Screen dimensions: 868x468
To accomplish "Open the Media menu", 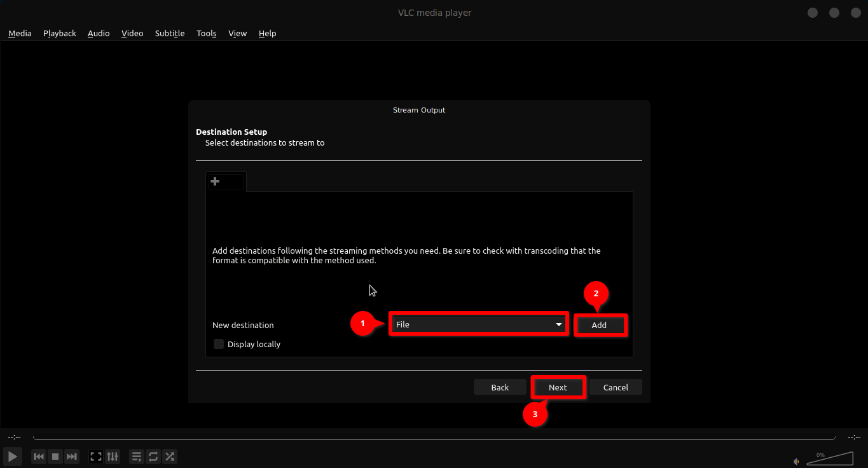I will (20, 33).
